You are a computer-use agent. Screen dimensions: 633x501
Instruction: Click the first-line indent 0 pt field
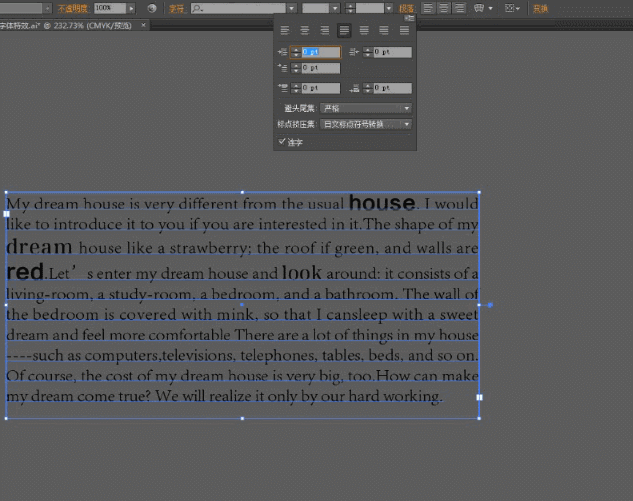click(x=321, y=68)
